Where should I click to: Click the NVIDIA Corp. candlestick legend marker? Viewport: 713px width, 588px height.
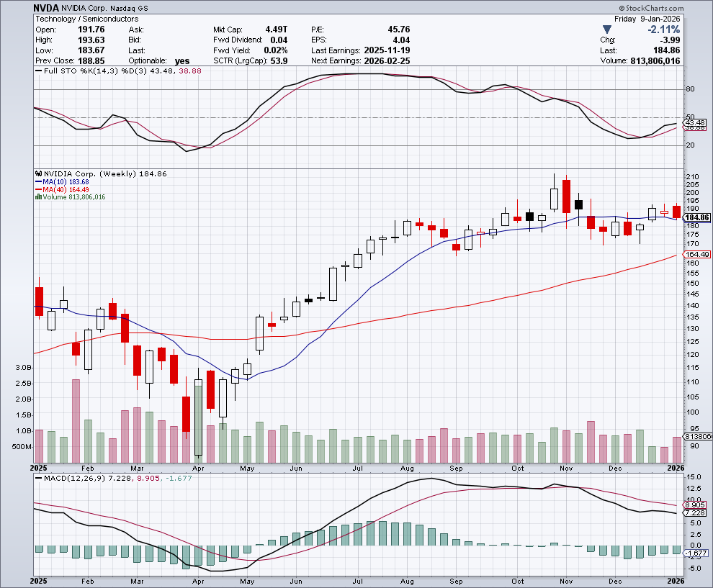tap(38, 174)
